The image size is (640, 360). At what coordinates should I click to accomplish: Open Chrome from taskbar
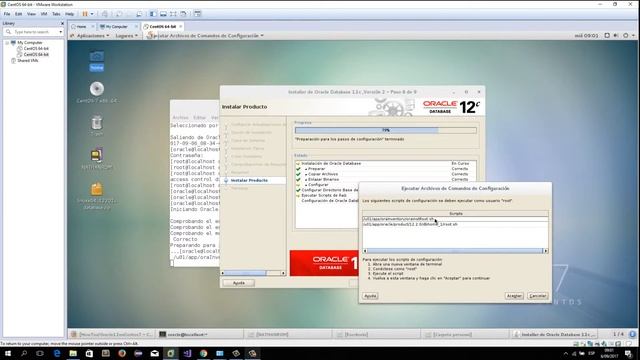pos(203,353)
